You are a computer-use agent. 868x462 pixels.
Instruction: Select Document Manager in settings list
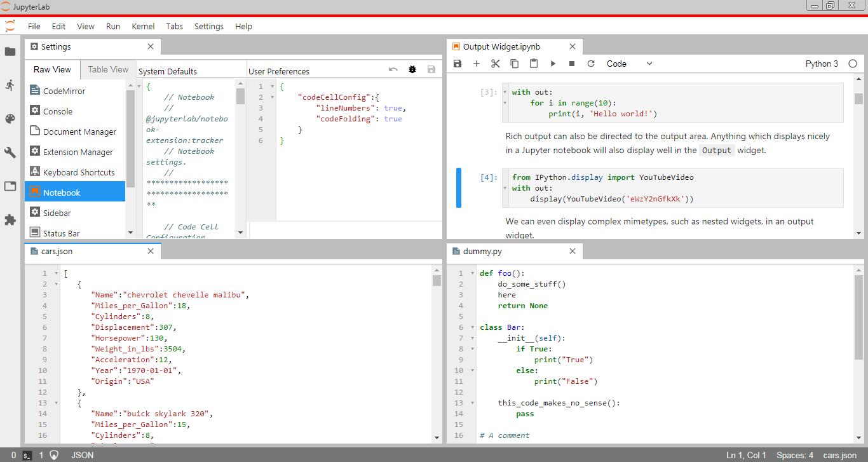coord(75,132)
